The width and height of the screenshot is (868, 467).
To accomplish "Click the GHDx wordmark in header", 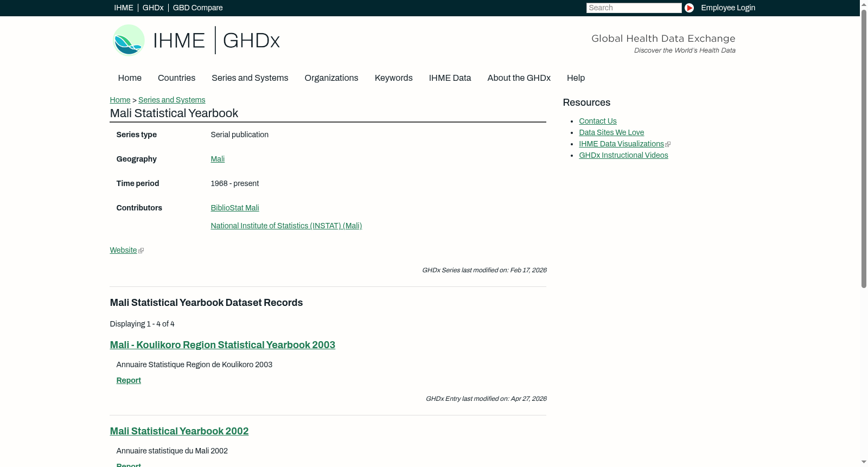I will click(x=251, y=41).
